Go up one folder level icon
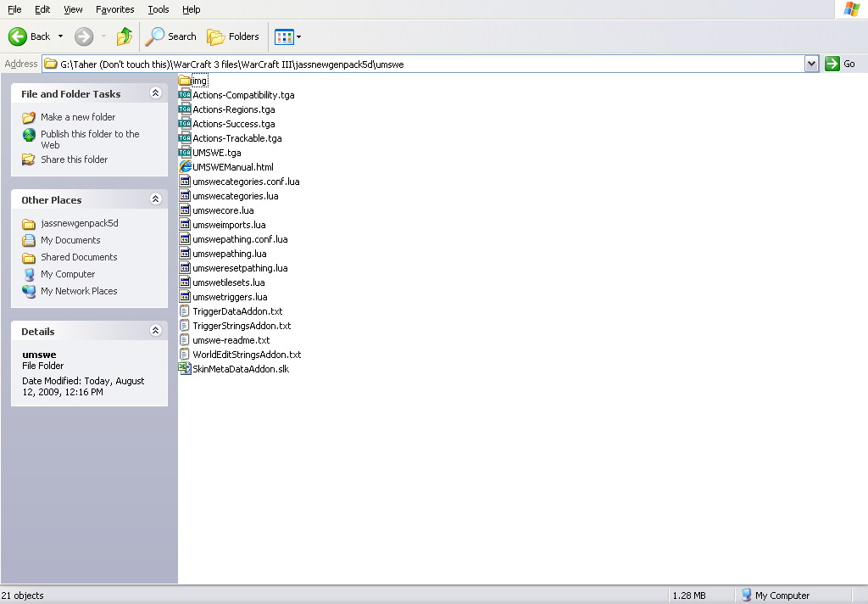This screenshot has width=868, height=604. 124,36
